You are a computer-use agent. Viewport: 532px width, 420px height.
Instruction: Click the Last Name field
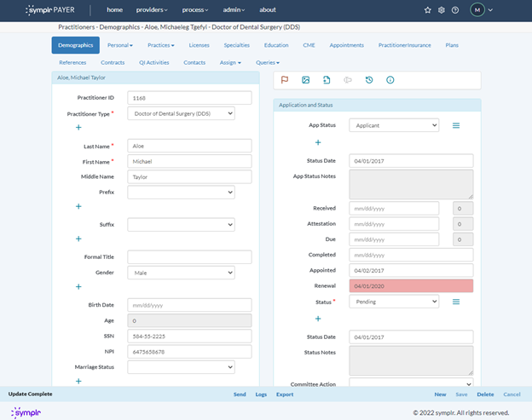point(189,146)
